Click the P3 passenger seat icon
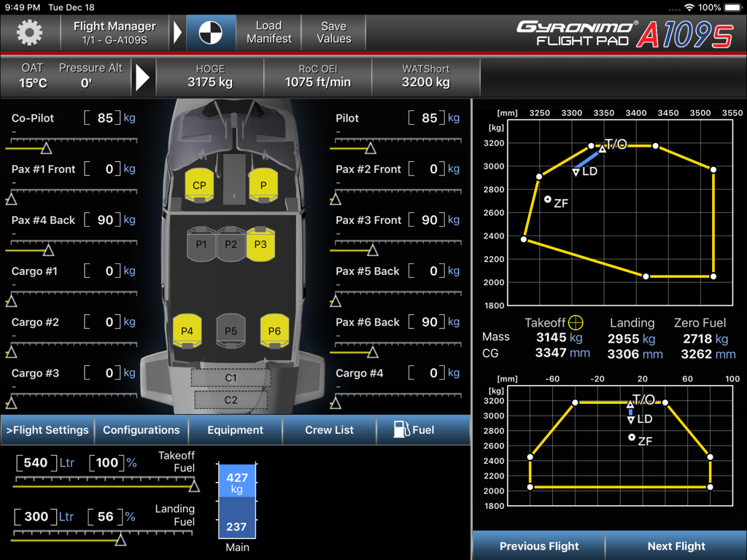Screen dimensions: 747x560 [x=261, y=244]
